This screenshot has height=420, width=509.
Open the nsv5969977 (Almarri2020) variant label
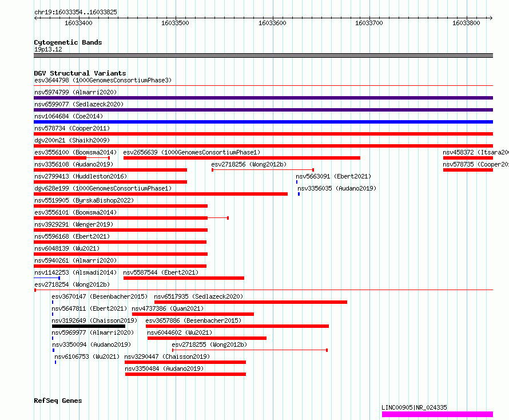[x=93, y=332]
